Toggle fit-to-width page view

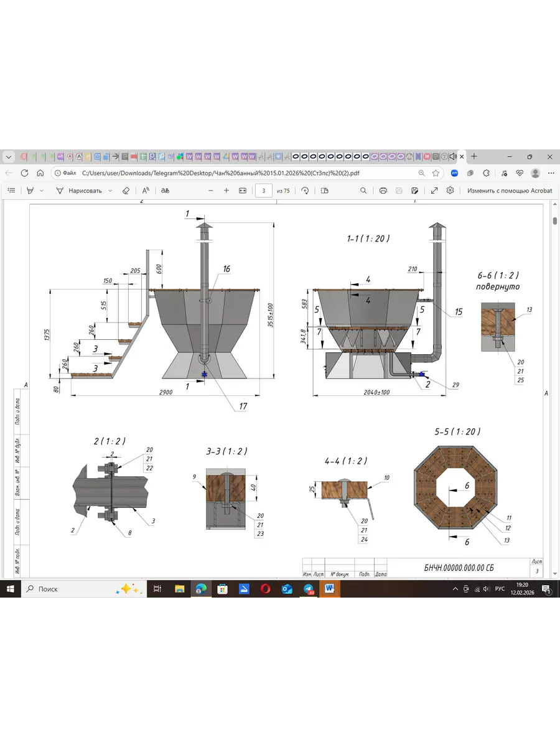point(243,190)
